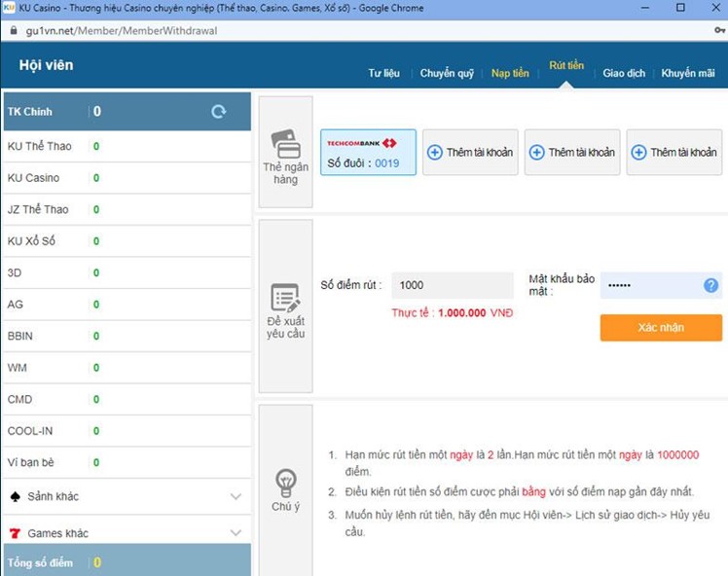Click the Số đuôi 0019 text
The width and height of the screenshot is (728, 576).
point(363,163)
